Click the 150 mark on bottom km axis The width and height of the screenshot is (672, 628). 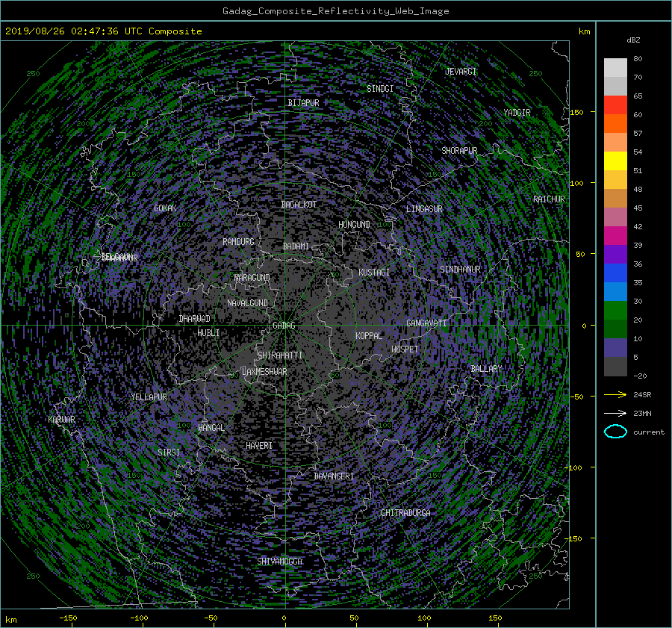pyautogui.click(x=495, y=618)
